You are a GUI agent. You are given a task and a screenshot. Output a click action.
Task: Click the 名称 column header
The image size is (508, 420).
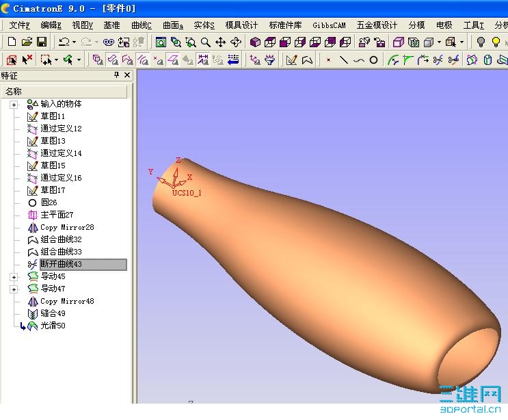coord(64,92)
